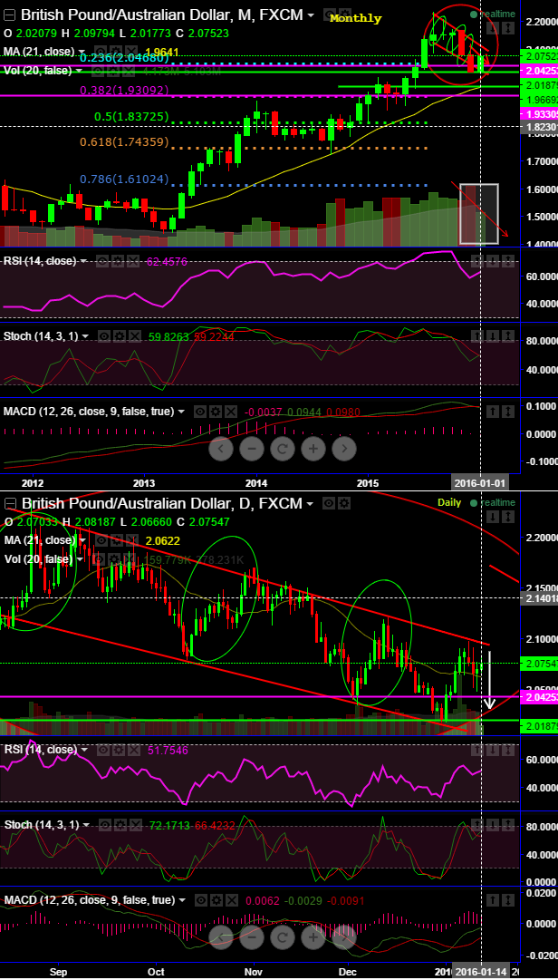The height and width of the screenshot is (980, 558).
Task: Move monthly main price pane down
Action: pyautogui.click(x=493, y=28)
